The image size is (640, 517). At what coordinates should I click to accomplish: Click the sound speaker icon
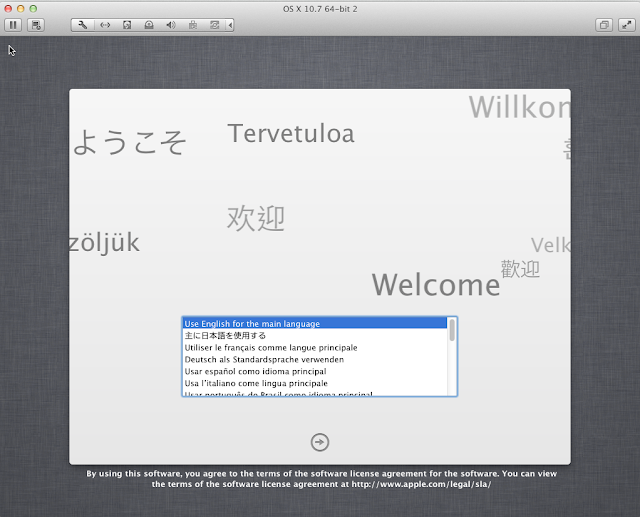coord(171,25)
